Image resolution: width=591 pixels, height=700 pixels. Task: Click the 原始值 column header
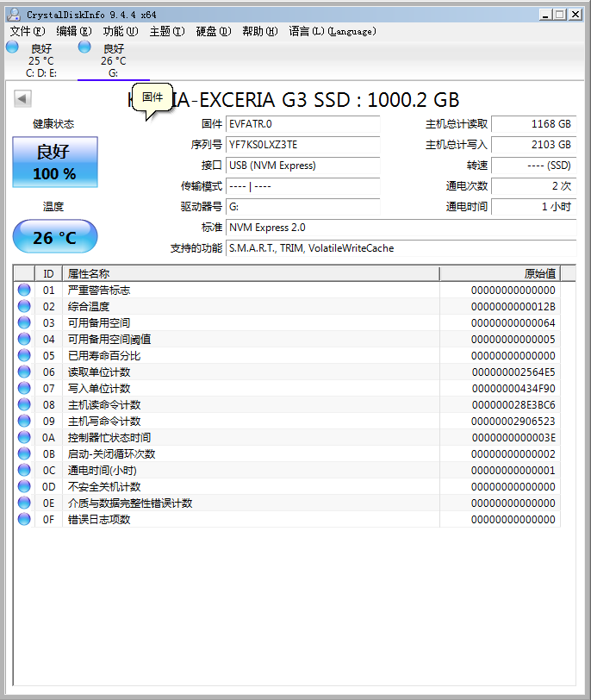(x=500, y=273)
